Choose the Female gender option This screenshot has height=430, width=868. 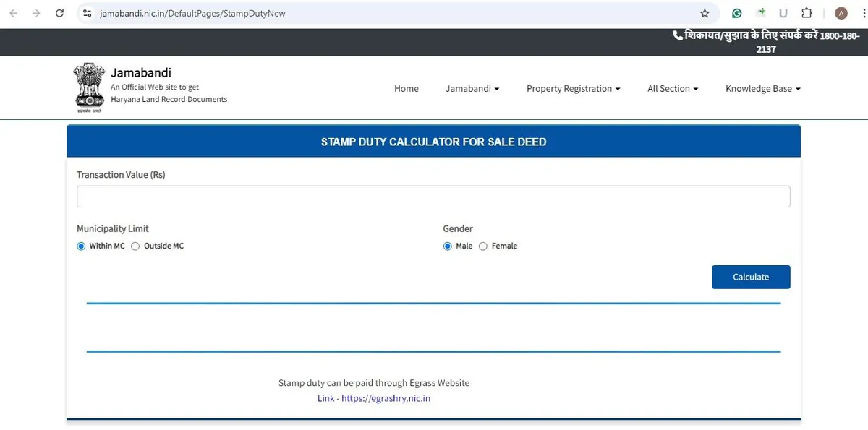click(483, 246)
